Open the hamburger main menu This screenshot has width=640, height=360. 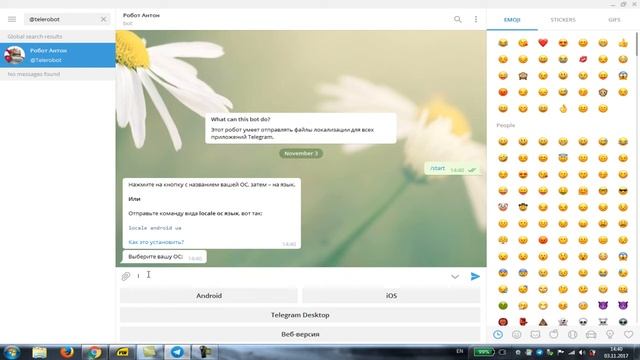12,19
